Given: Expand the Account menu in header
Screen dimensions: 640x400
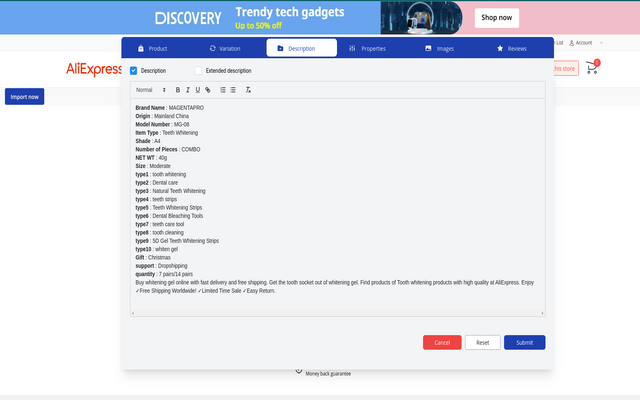Looking at the screenshot, I should 582,43.
